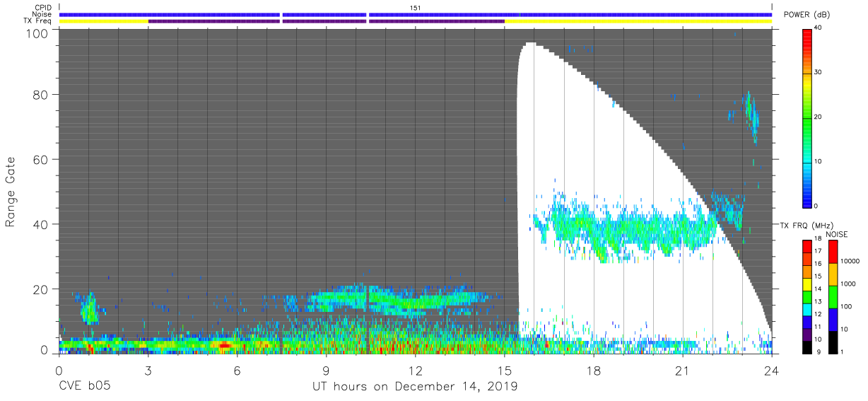868x401 pixels.
Task: Click the 9 tick on the UT hours axis
Action: click(x=326, y=371)
